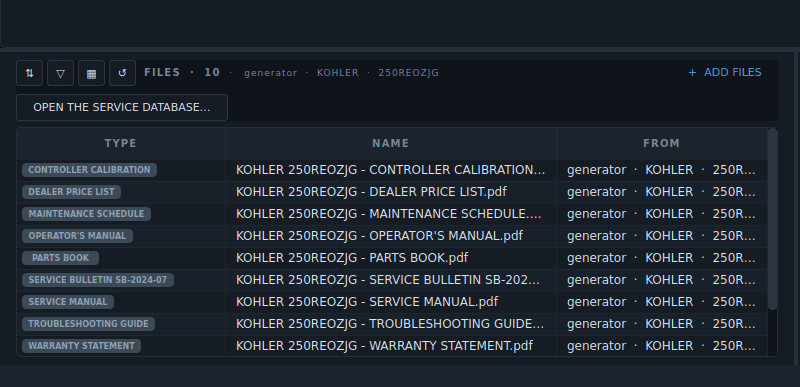Select the TROUBLESHOOTING GUIDE type tag
Image resolution: width=800 pixels, height=387 pixels.
coord(88,323)
